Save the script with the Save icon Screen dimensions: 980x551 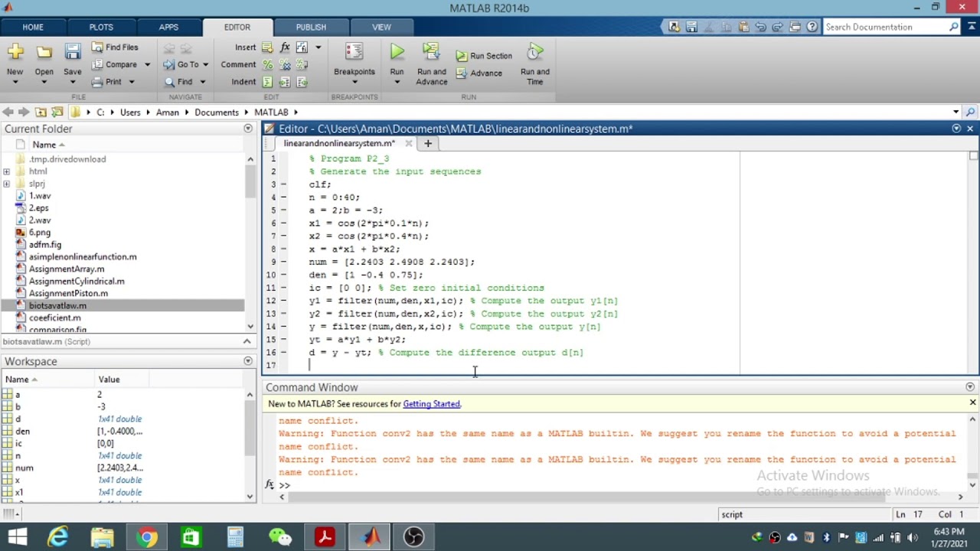coord(73,52)
